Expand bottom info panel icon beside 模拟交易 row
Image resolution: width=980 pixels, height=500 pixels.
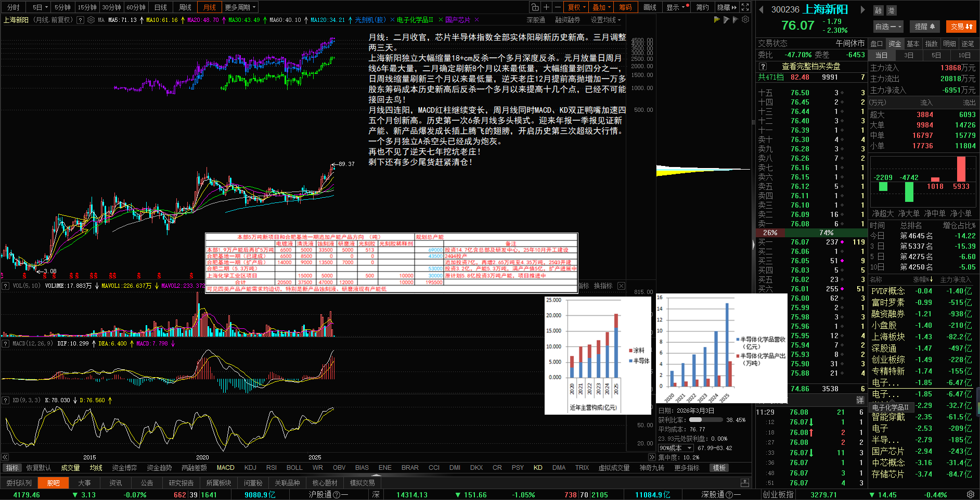click(745, 483)
